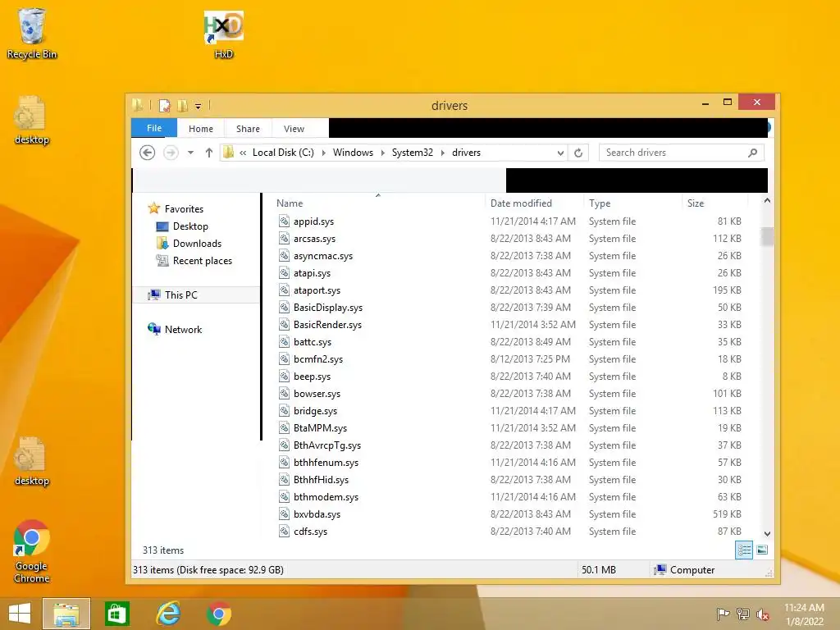
Task: Click the New folder quick access icon
Action: [x=183, y=106]
